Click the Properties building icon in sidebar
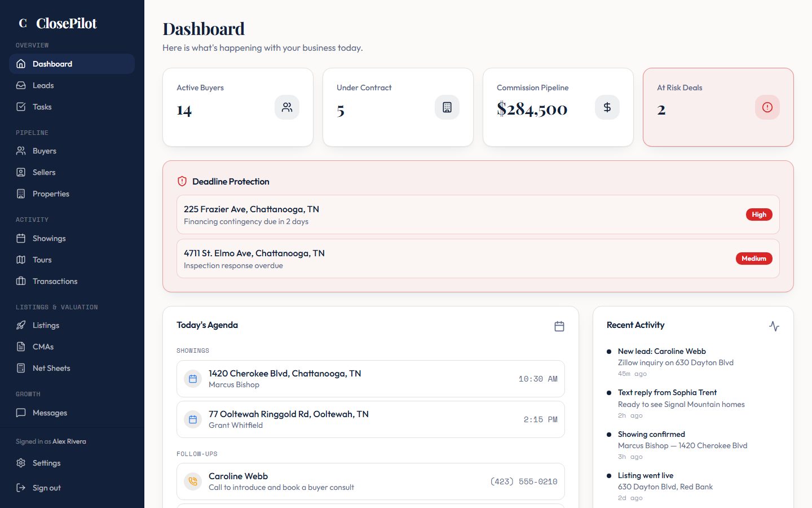 (21, 194)
